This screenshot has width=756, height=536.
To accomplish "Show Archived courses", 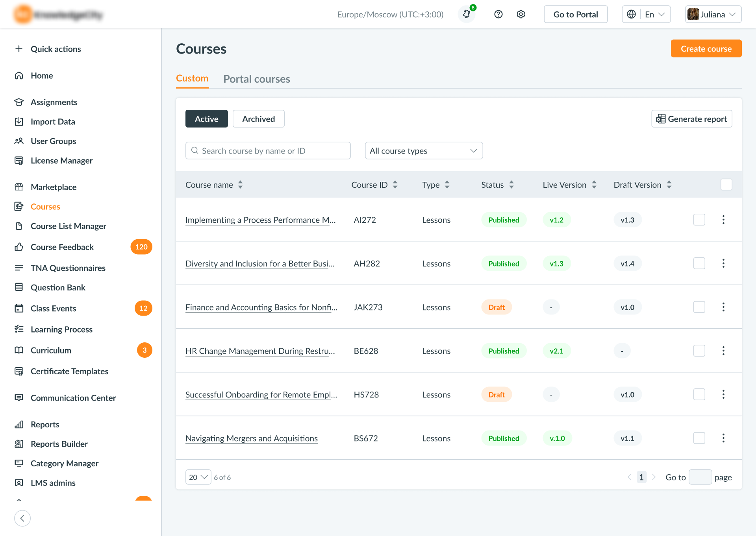I will coord(259,119).
